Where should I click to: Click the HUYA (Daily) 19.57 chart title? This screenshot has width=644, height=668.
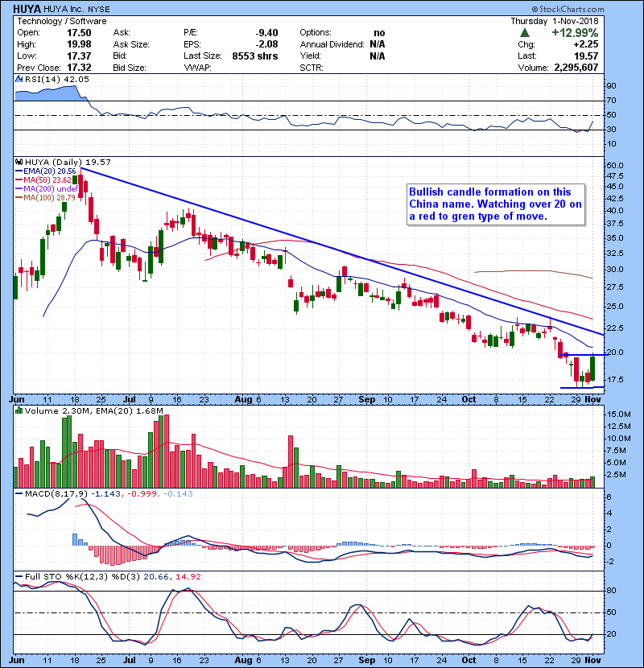[x=68, y=162]
